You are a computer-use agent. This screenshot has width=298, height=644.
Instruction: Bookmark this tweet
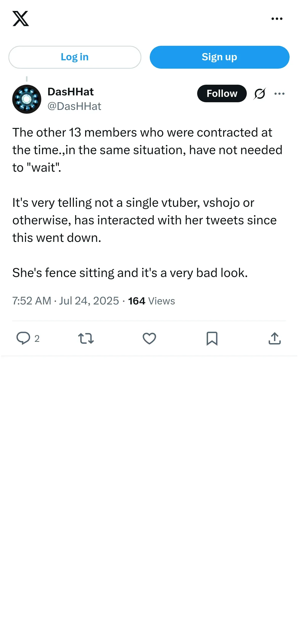click(212, 339)
